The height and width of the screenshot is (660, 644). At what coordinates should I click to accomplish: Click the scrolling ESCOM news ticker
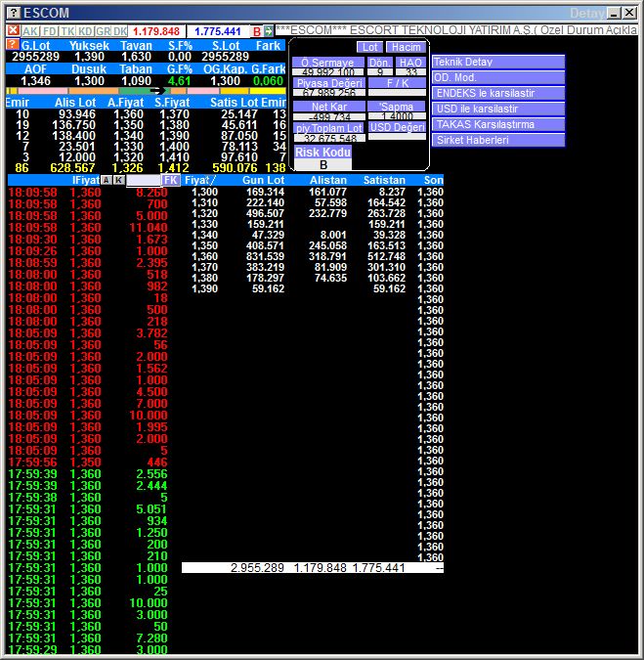point(456,30)
